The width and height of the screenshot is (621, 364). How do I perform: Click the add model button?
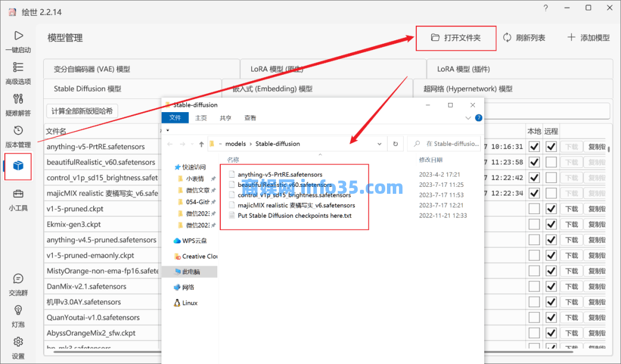pyautogui.click(x=589, y=37)
